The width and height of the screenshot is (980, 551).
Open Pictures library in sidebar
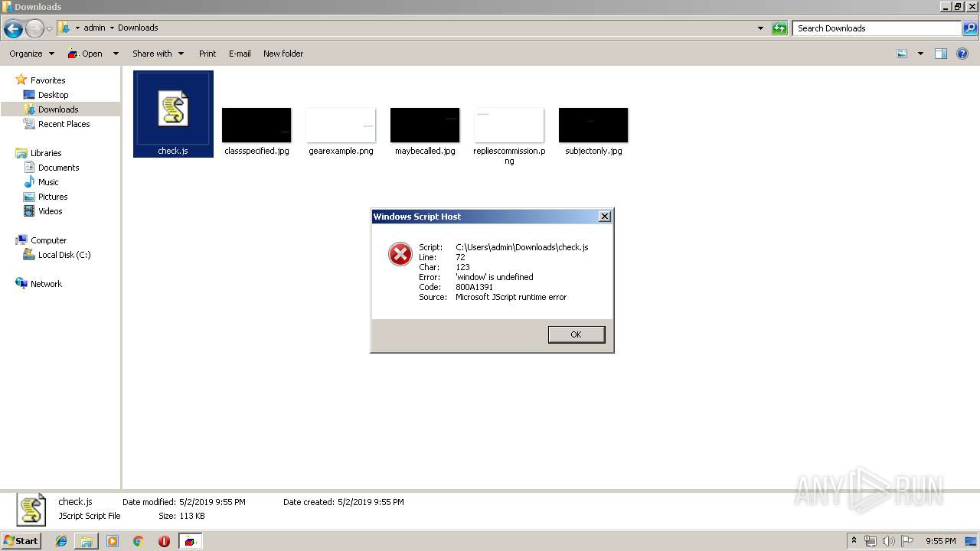53,197
